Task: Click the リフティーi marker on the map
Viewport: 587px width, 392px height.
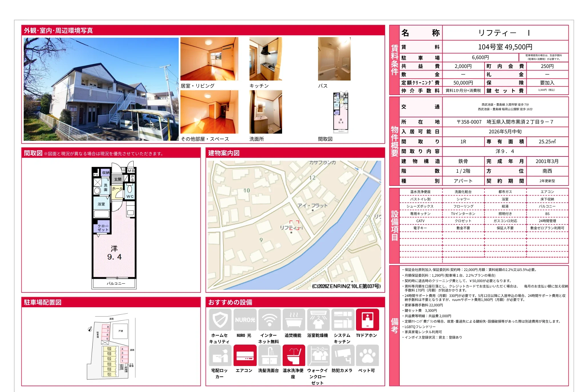Action: [294, 226]
